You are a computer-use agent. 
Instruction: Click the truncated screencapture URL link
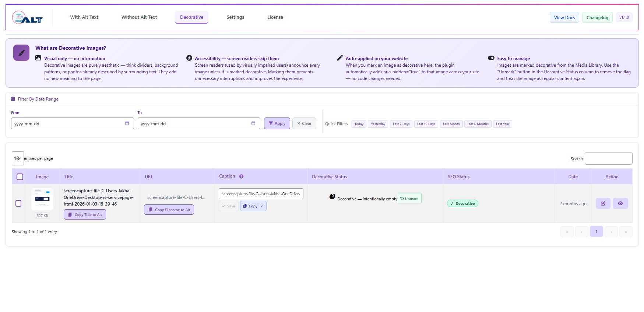point(176,197)
